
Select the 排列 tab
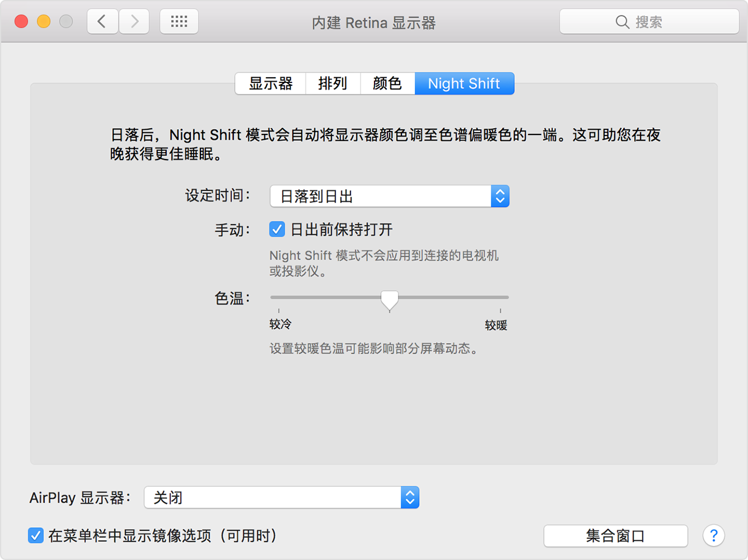coord(333,83)
